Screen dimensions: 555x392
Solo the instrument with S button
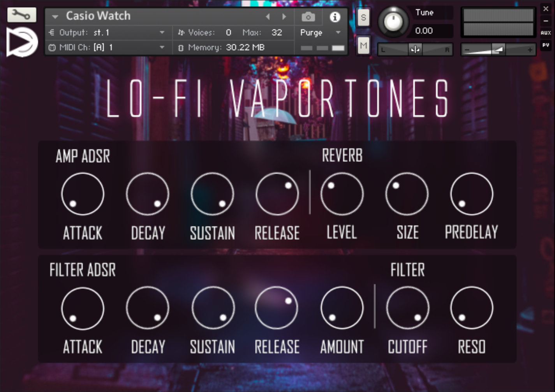[x=363, y=18]
